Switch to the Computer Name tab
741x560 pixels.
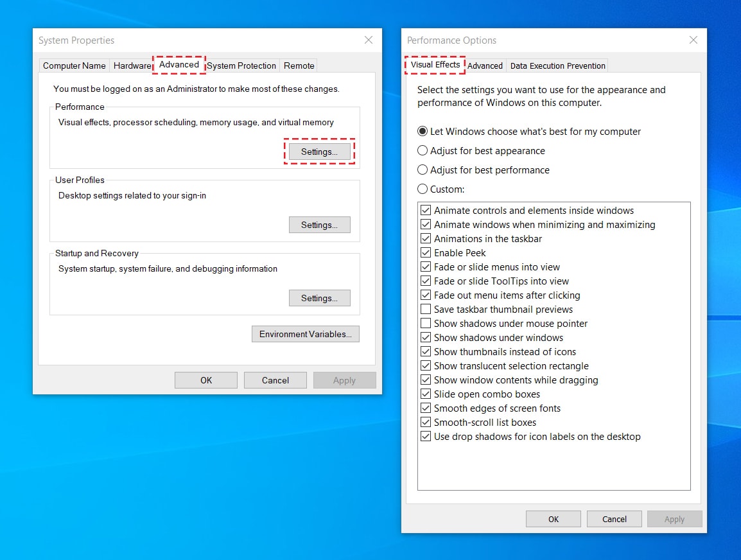pos(74,66)
